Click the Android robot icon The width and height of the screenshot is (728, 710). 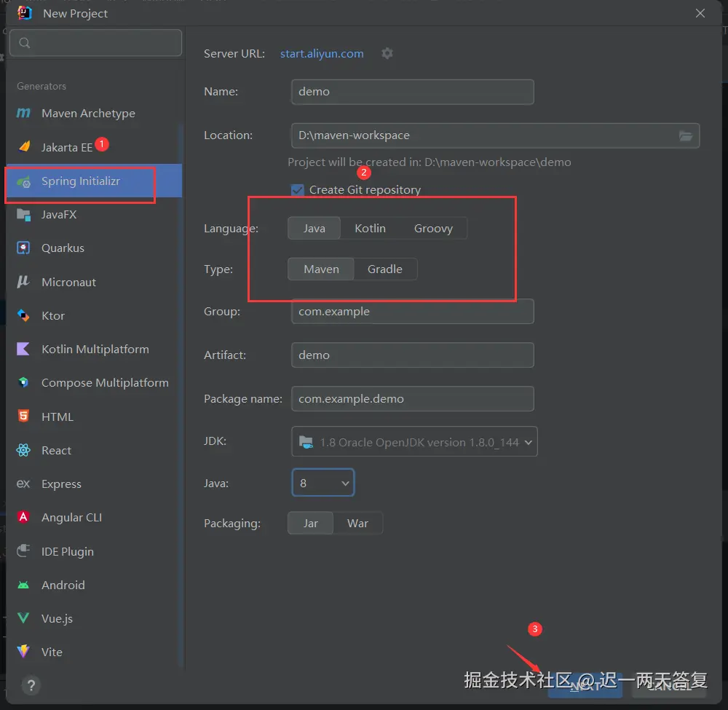point(23,585)
